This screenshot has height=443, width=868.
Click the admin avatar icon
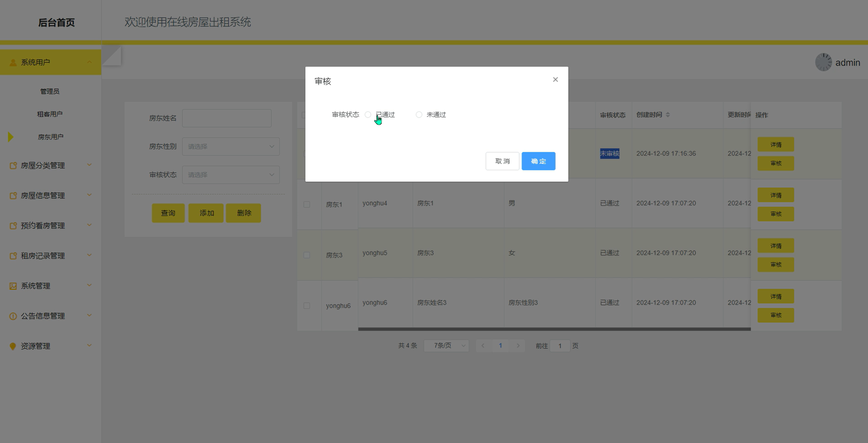[x=823, y=62]
